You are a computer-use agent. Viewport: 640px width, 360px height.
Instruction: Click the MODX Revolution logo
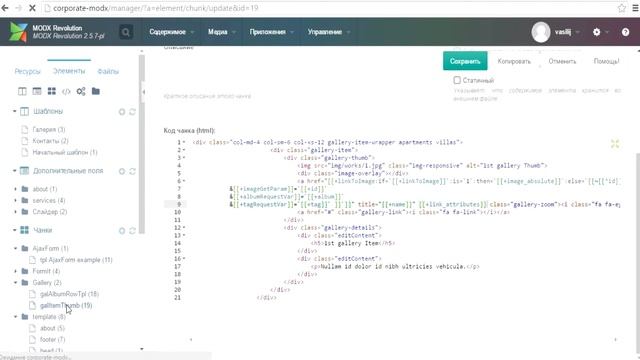(18, 32)
